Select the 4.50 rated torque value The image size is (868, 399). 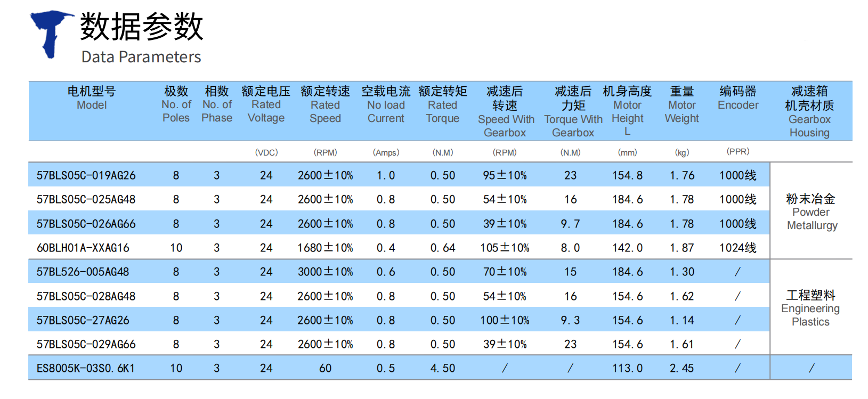[442, 368]
